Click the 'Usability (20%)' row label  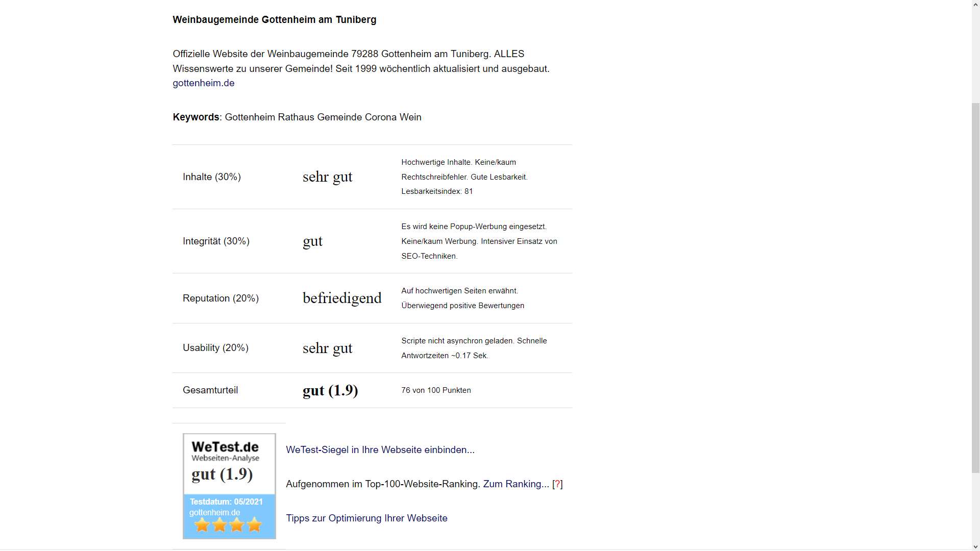215,348
